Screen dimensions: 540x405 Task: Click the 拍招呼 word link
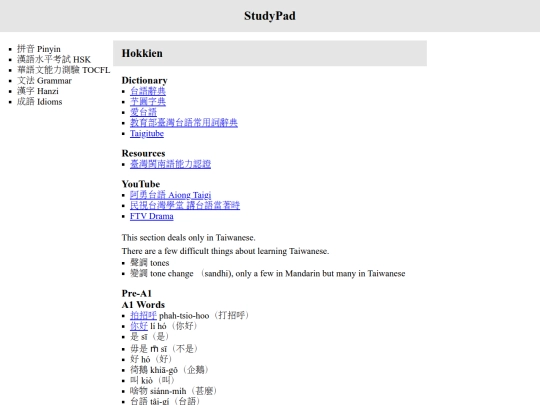pyautogui.click(x=143, y=315)
